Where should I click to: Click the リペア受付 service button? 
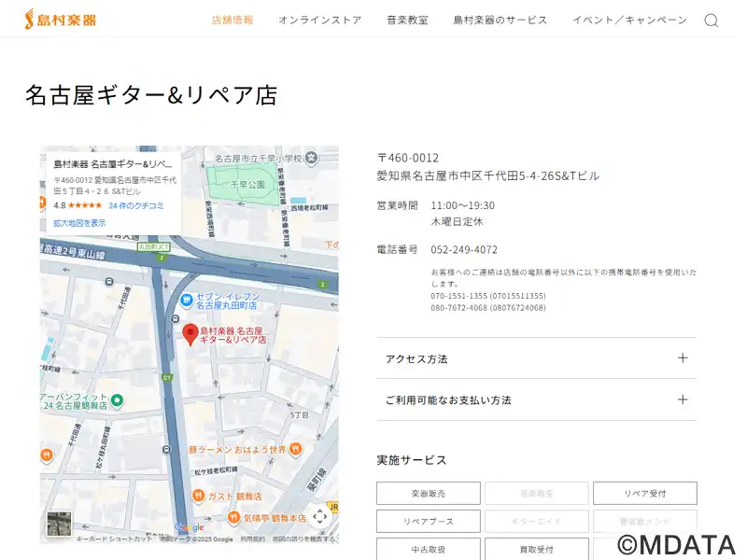644,493
